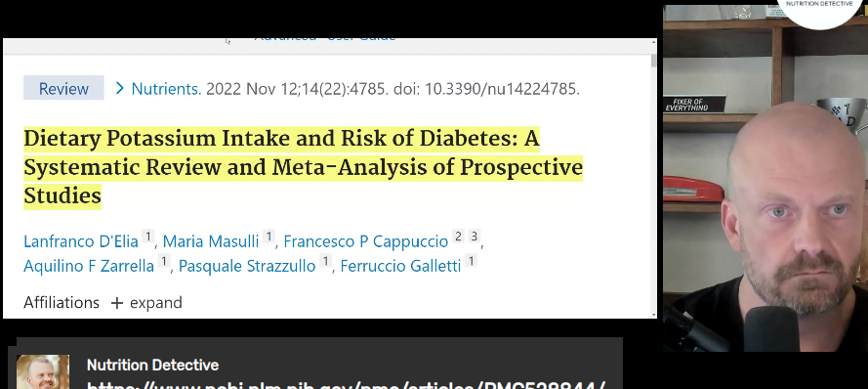The width and height of the screenshot is (868, 389).
Task: Open author Pasquale Strazzullo
Action: point(247,266)
